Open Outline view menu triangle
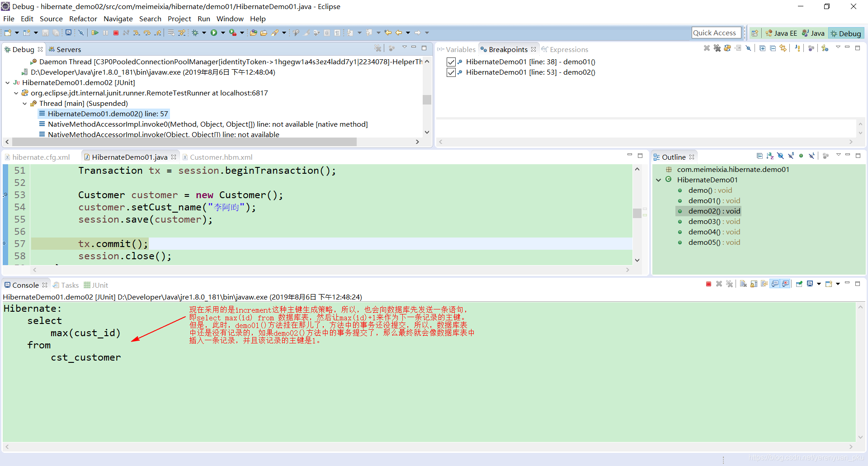 [x=839, y=155]
